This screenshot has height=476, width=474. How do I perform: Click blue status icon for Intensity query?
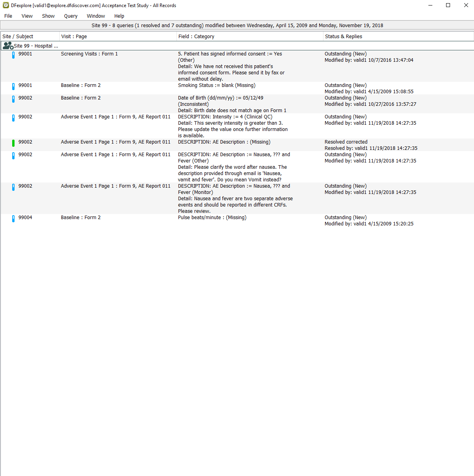point(13,118)
